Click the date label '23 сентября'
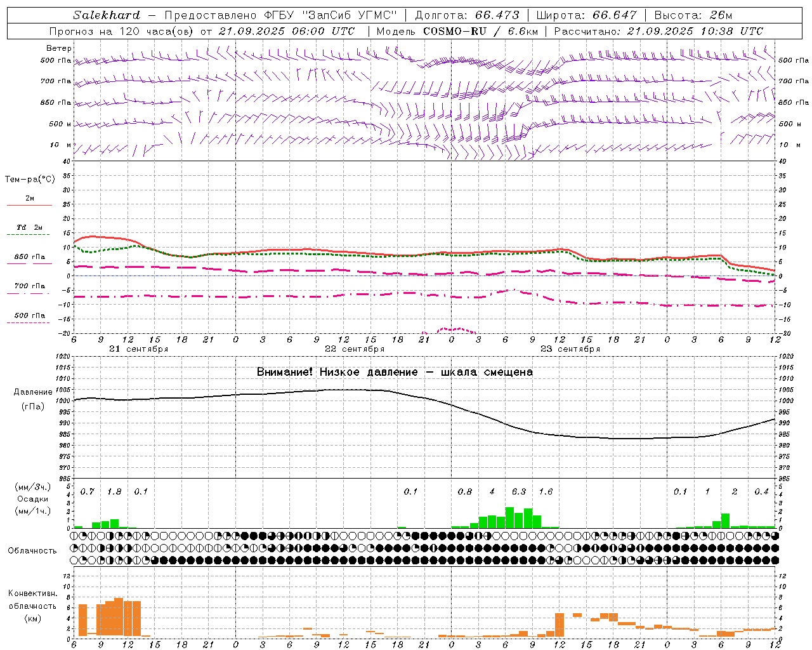812x650 pixels. (570, 349)
